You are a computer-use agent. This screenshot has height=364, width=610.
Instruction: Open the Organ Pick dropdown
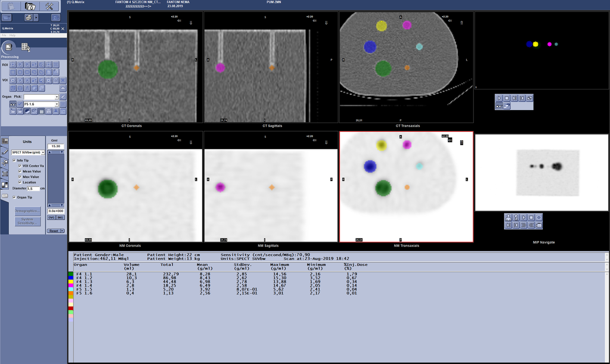tap(56, 97)
